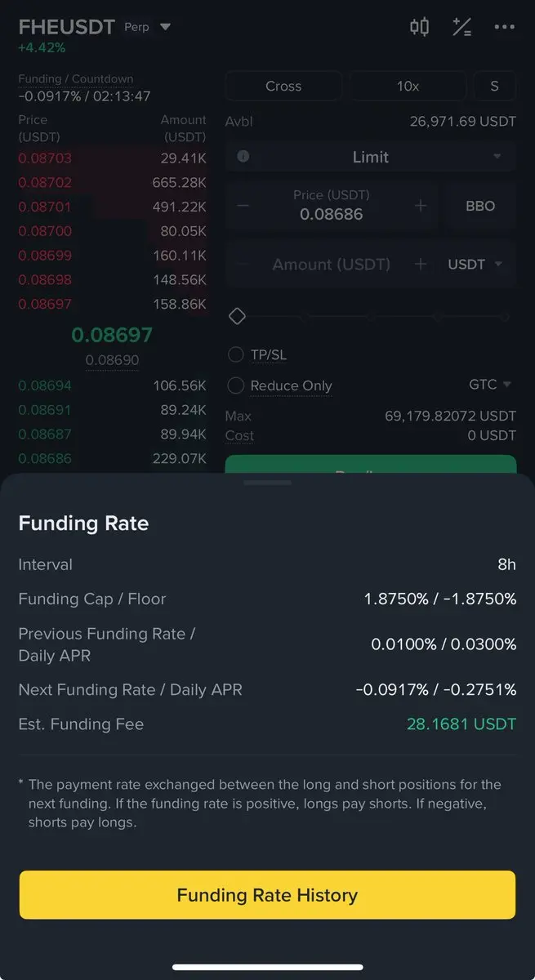Expand the FHEUSDT pair selector arrow

(x=165, y=27)
